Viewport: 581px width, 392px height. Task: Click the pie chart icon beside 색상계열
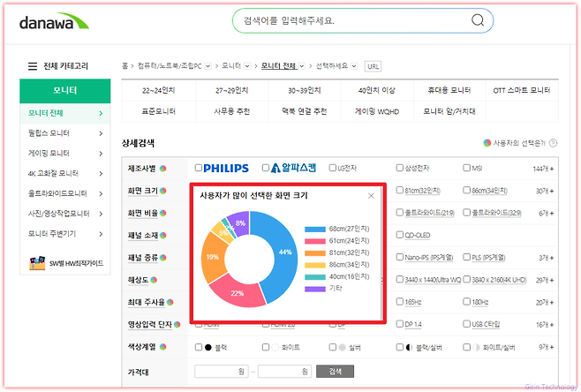tap(162, 347)
